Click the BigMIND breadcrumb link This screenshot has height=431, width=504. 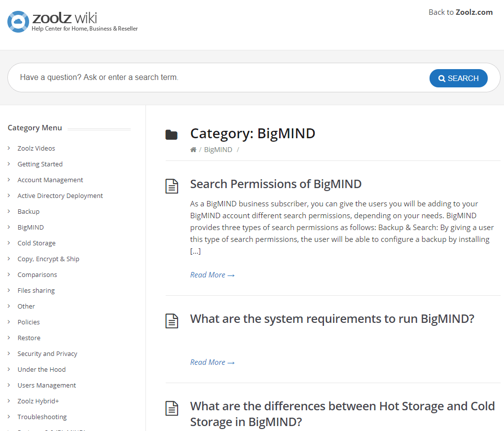218,150
